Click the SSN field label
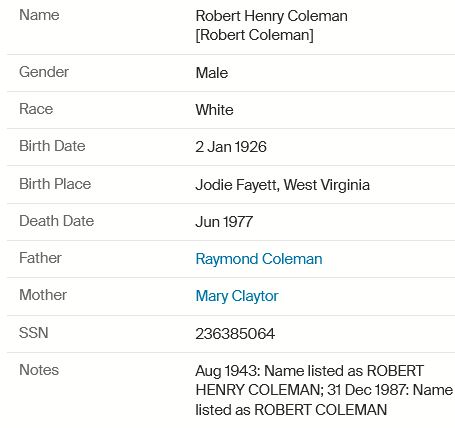This screenshot has width=455, height=428. [34, 333]
